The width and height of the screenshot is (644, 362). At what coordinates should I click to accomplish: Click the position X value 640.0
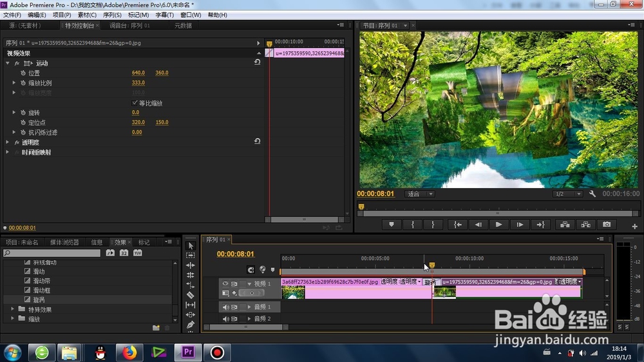pos(138,73)
